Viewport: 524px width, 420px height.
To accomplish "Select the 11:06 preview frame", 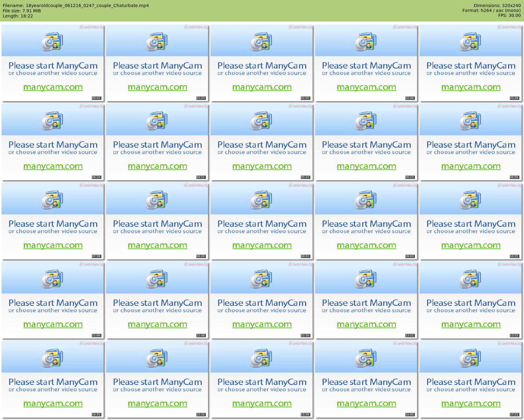I will (53, 300).
